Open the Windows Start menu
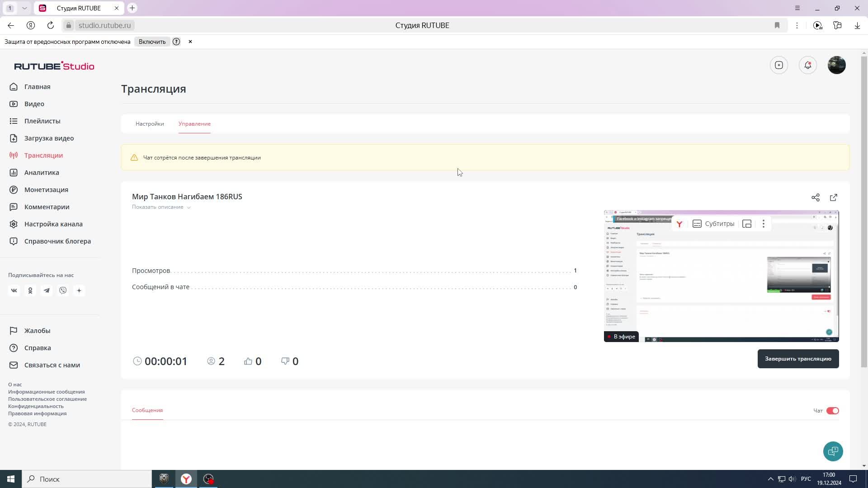 coord(11,479)
